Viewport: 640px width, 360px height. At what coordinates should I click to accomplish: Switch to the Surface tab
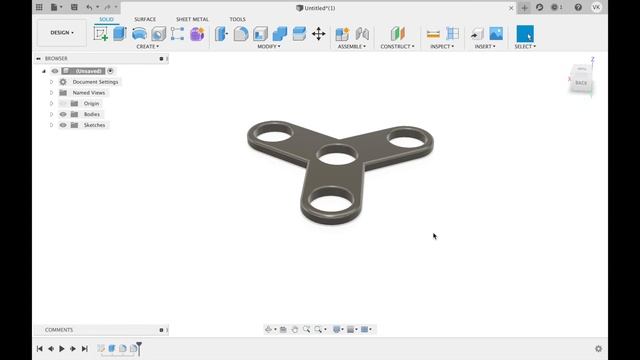tap(145, 19)
